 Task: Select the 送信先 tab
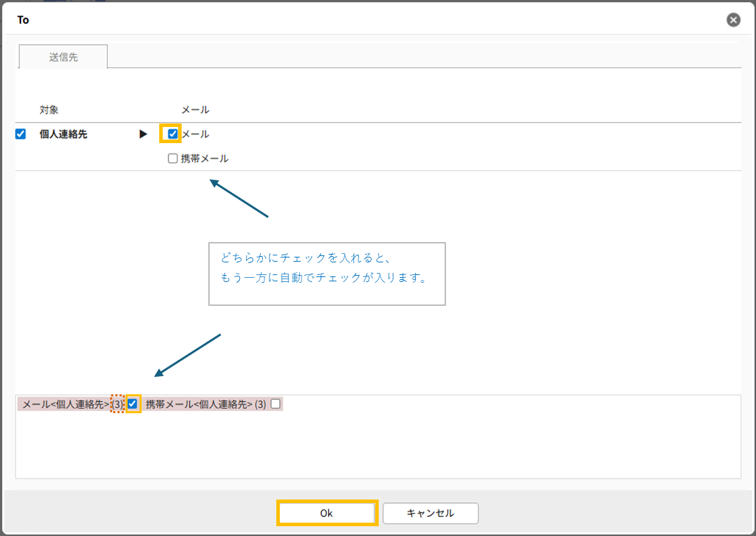(x=63, y=58)
